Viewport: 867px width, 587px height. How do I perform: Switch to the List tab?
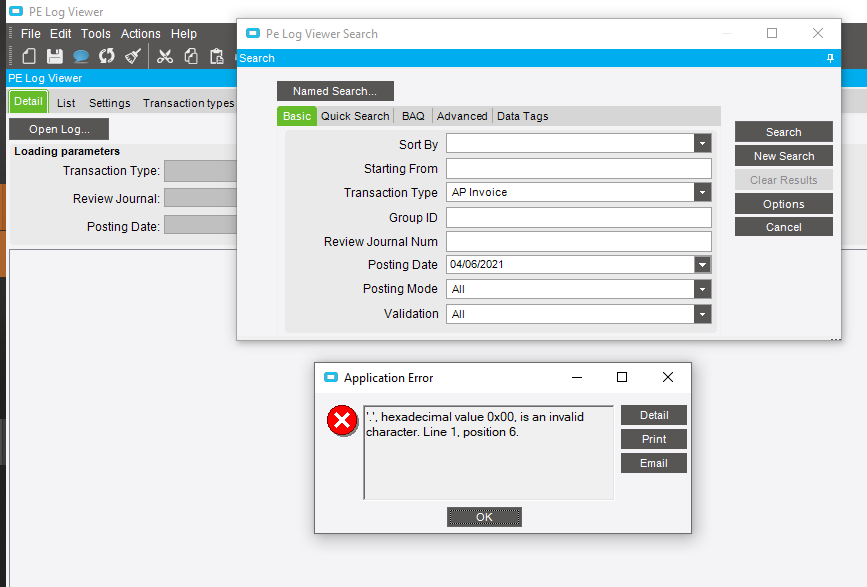tap(66, 103)
